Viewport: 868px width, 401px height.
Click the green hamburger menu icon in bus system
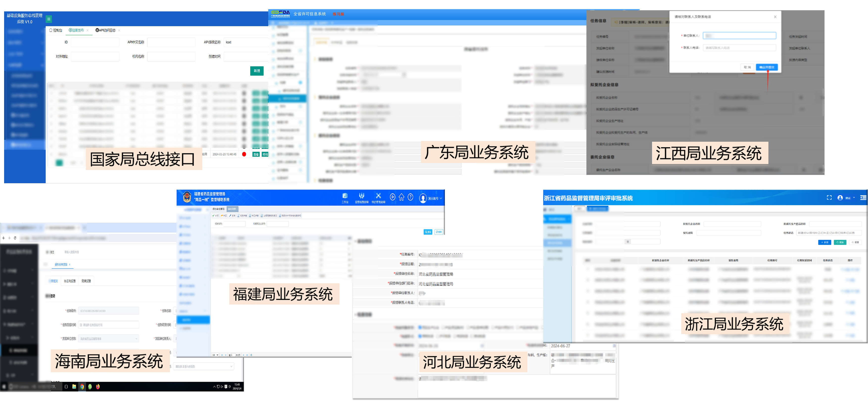49,19
